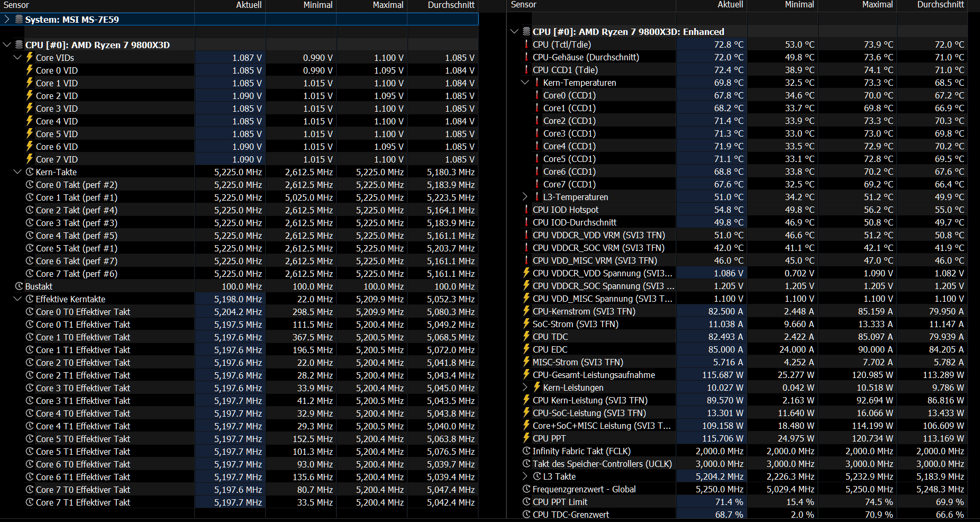Collapse the Effektive Kerntakte group
This screenshot has width=980, height=522.
[17, 299]
